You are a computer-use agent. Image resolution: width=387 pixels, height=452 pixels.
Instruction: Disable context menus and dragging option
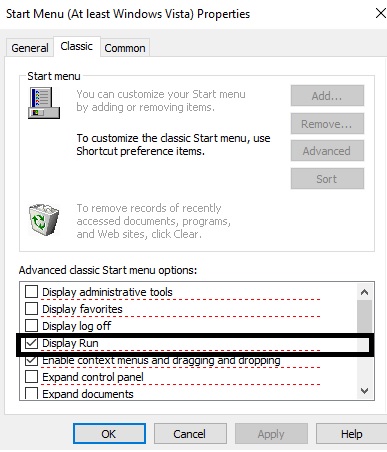click(x=32, y=360)
